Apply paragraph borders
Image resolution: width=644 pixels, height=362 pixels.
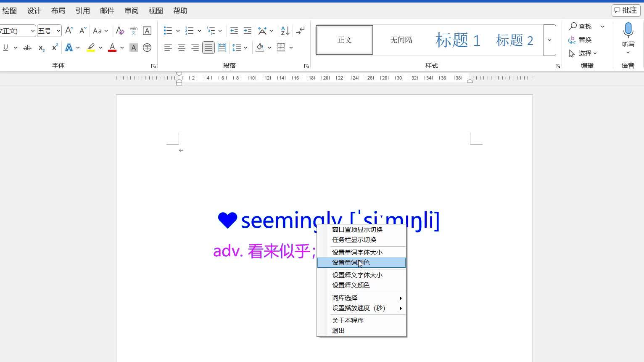pos(281,48)
